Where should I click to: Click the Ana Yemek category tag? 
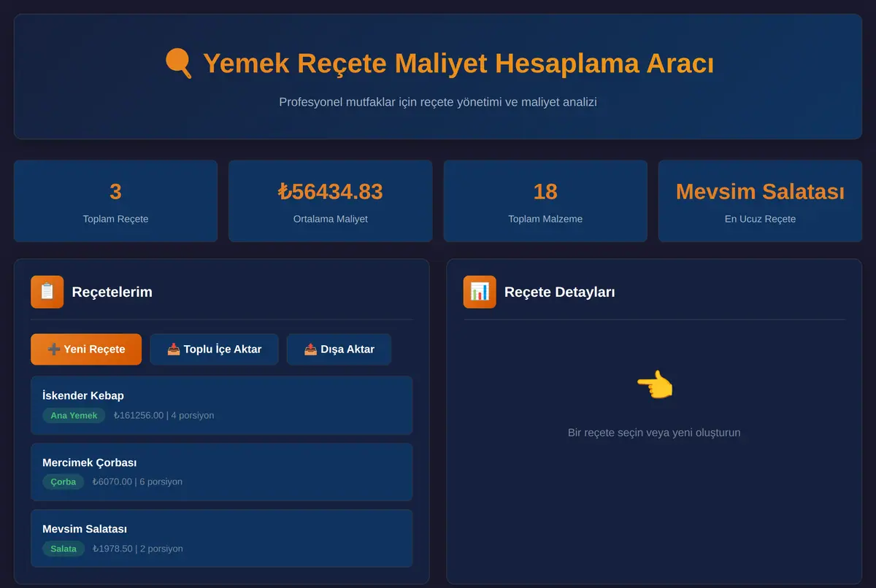[74, 415]
